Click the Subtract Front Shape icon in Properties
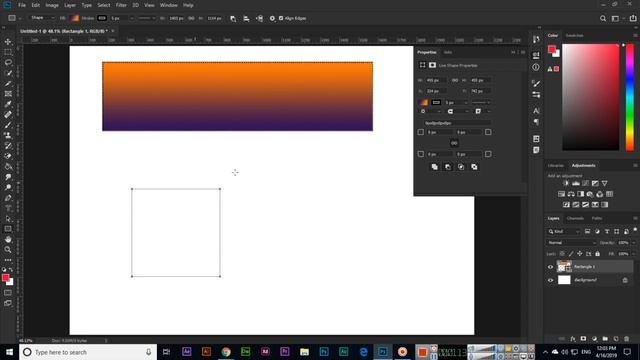This screenshot has width=640, height=360. coord(448,167)
